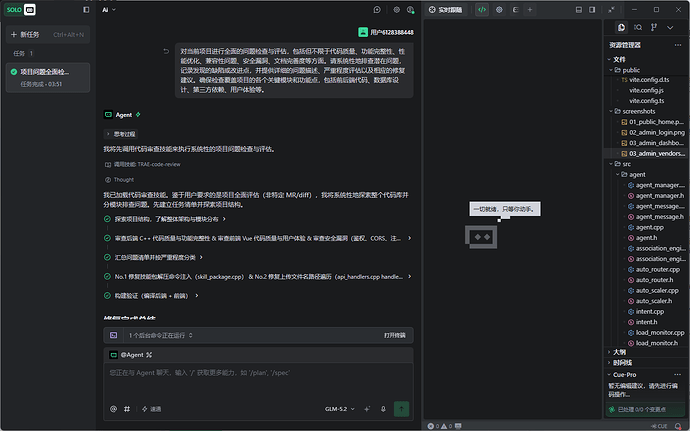This screenshot has width=690, height=431.
Task: Collapse the public folder in tree
Action: click(611, 70)
